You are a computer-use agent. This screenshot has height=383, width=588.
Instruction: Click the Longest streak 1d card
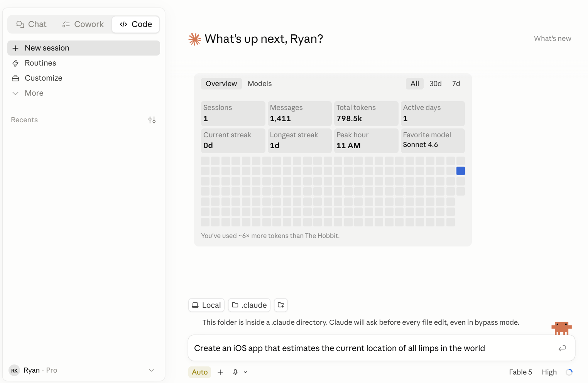300,141
